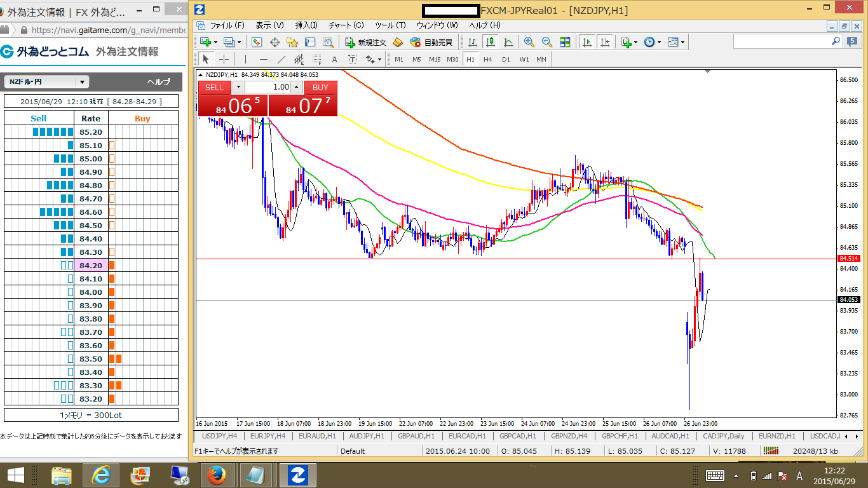The width and height of the screenshot is (868, 488).
Task: Toggle 自動売買 auto trading button
Action: [431, 42]
